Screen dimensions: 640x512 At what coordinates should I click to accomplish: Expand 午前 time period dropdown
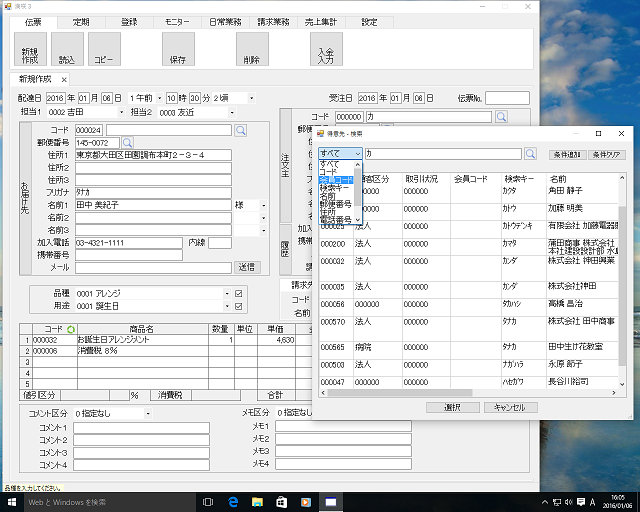pos(160,98)
